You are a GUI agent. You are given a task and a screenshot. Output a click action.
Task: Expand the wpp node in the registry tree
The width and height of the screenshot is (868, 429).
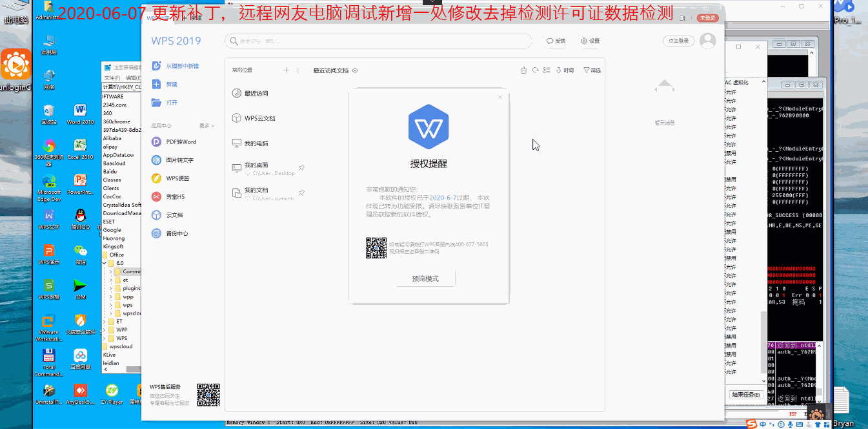pos(110,297)
